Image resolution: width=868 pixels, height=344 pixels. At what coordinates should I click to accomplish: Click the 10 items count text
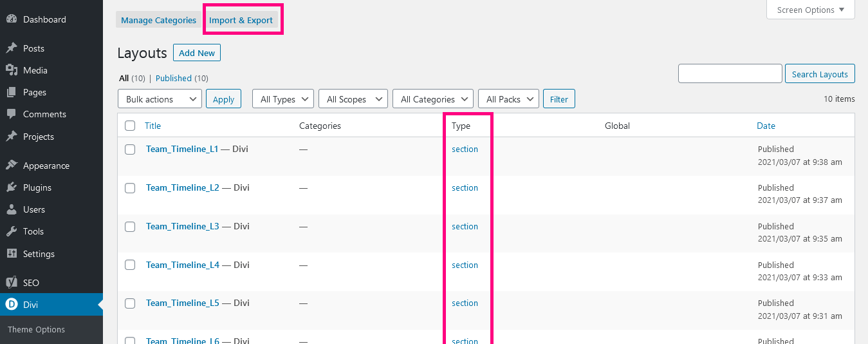(x=839, y=99)
